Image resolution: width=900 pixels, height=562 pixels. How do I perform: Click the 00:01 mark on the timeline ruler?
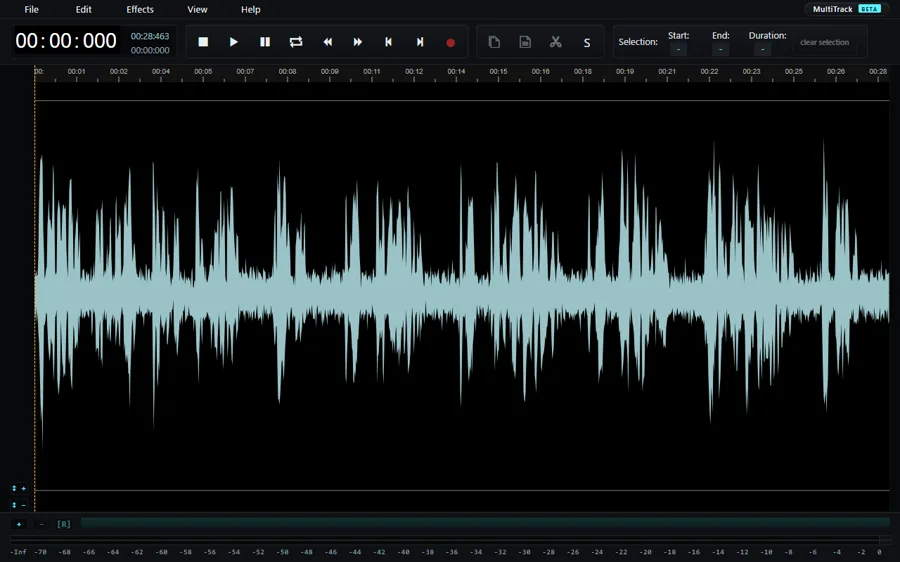(x=76, y=72)
